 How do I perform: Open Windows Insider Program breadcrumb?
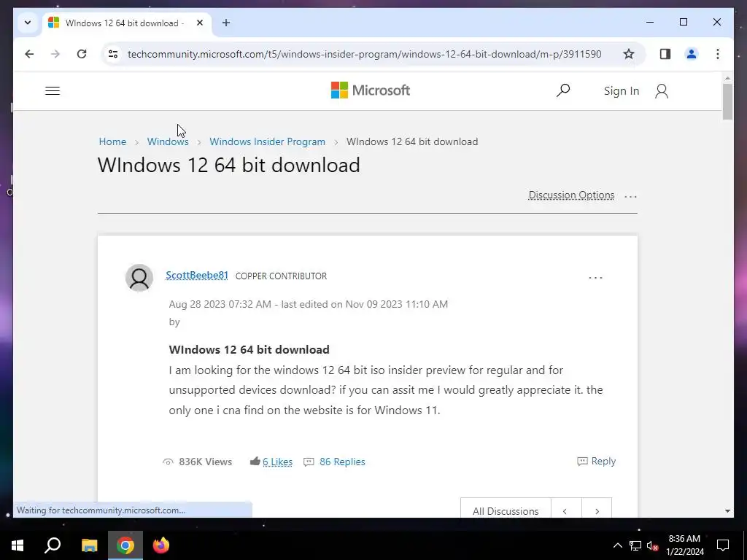point(267,142)
